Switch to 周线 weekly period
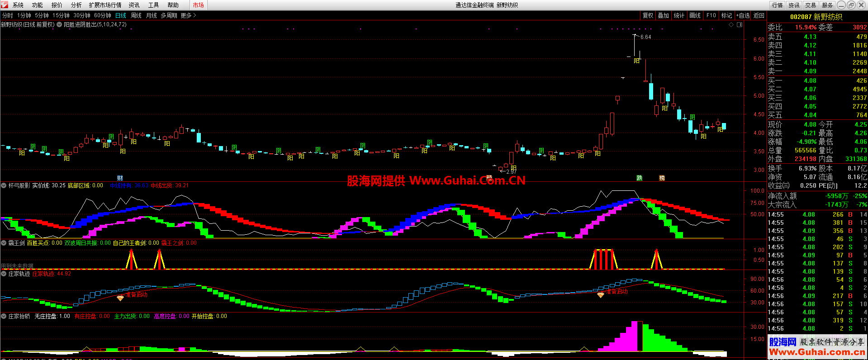This screenshot has width=868, height=360. tap(136, 15)
